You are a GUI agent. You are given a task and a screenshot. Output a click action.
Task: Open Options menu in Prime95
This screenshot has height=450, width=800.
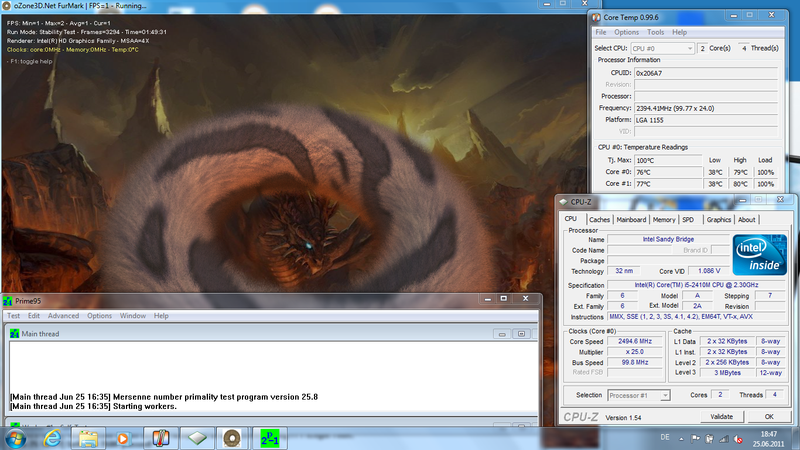99,316
